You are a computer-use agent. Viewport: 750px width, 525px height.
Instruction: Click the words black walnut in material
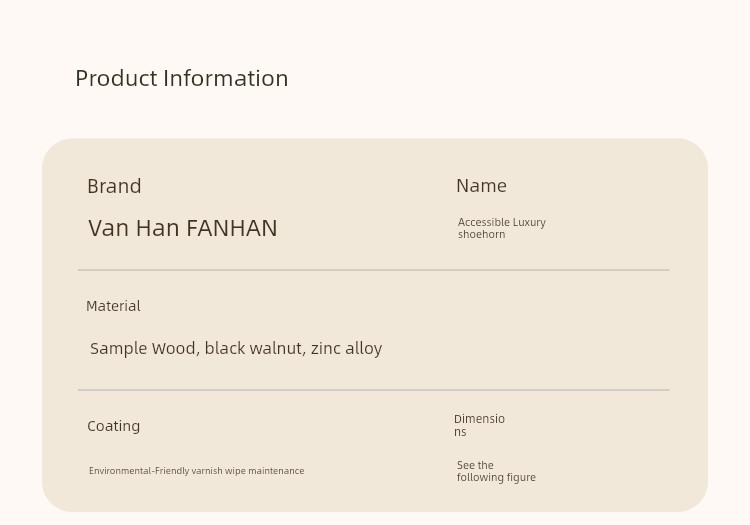(254, 349)
